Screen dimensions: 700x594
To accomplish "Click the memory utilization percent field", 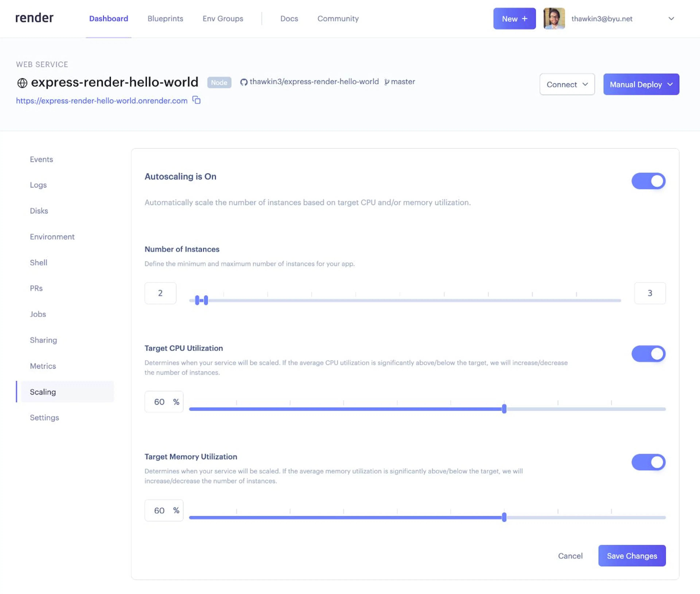I will (x=164, y=510).
